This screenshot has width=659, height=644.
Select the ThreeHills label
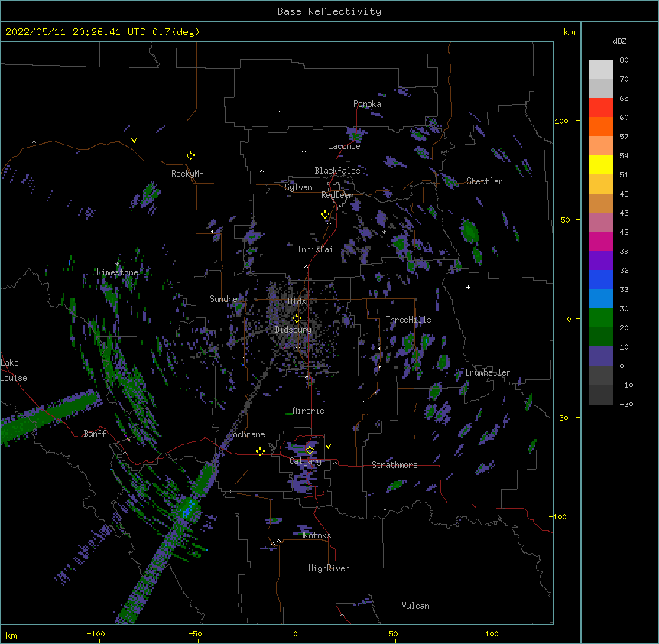pyautogui.click(x=408, y=320)
